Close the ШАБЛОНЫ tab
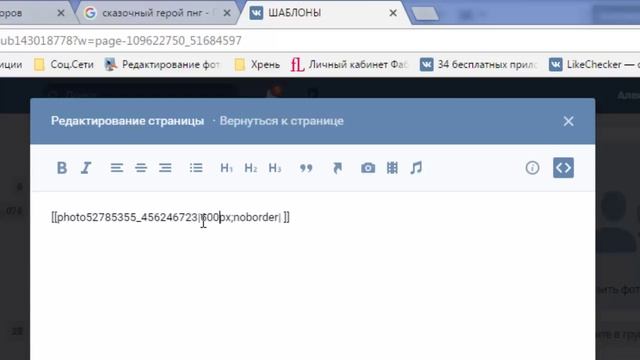Image resolution: width=640 pixels, height=360 pixels. tap(393, 13)
